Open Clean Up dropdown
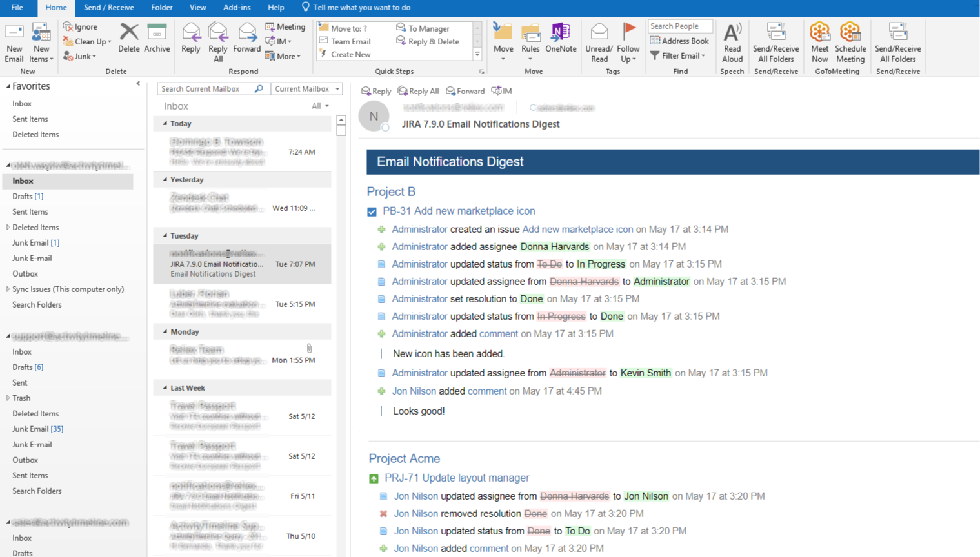 pyautogui.click(x=87, y=41)
